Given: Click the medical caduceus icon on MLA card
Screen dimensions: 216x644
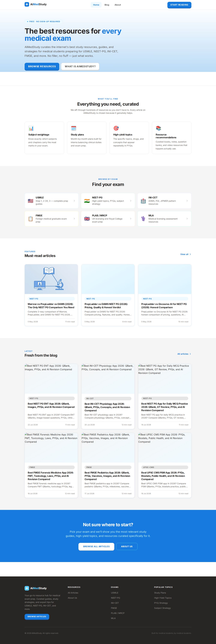Looking at the screenshot, I should click(143, 219).
